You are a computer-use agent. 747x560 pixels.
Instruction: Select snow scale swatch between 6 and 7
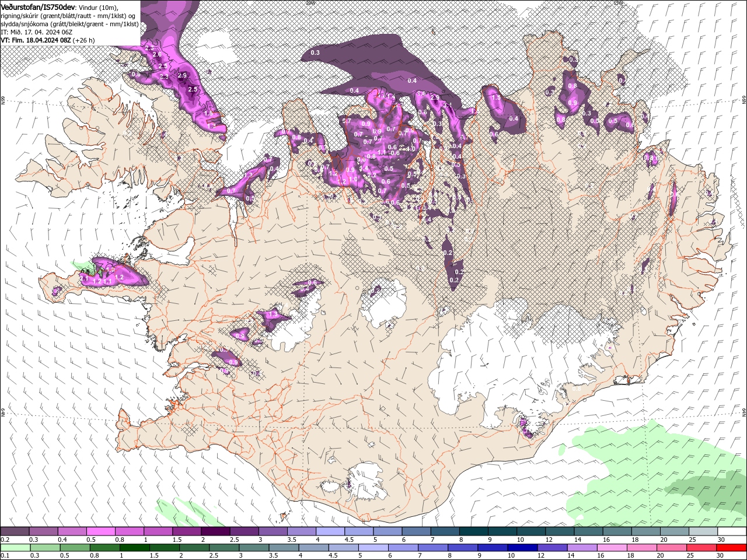(416, 531)
